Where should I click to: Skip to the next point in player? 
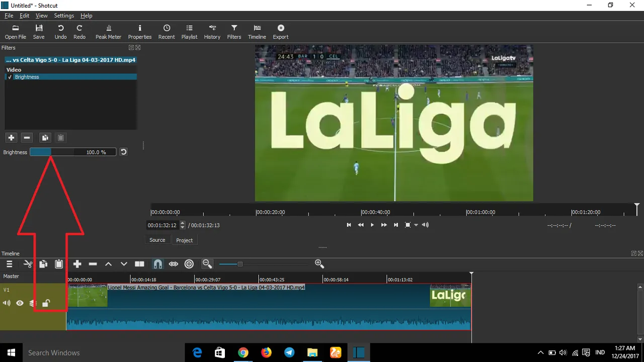[396, 225]
